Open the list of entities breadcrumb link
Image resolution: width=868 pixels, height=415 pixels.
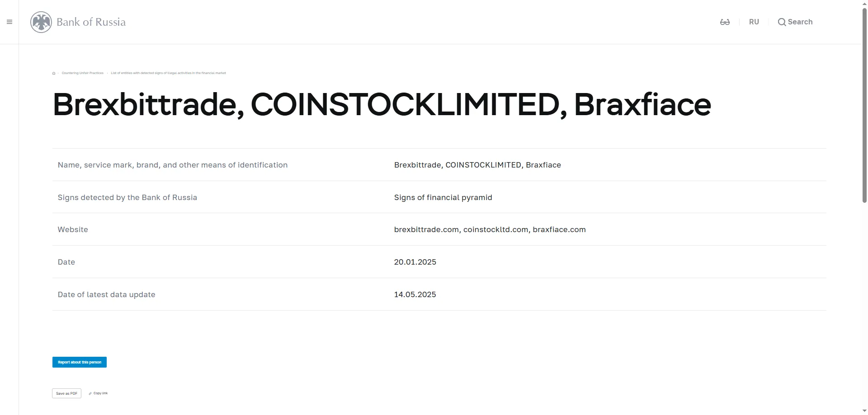pos(168,73)
